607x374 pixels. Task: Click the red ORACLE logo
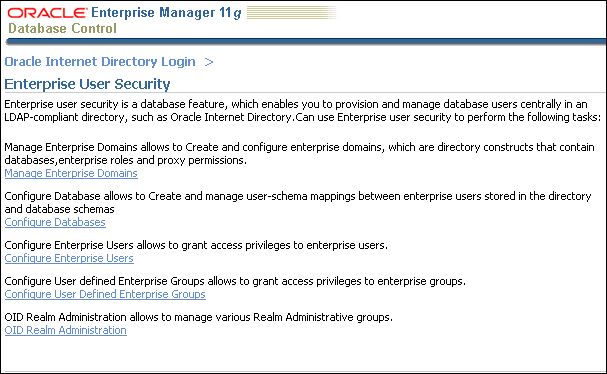coord(47,13)
